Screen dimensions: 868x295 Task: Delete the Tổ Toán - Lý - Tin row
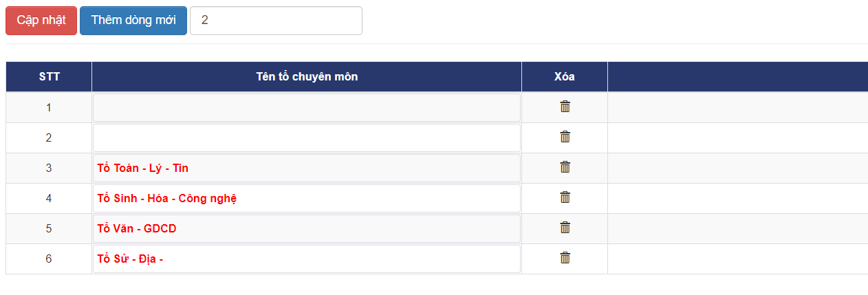click(x=565, y=167)
